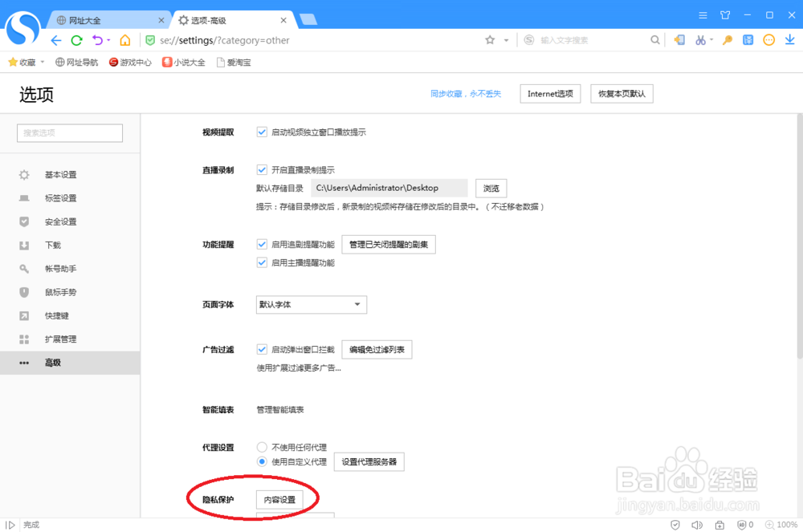Click inside the 搜索选项 search field
The width and height of the screenshot is (803, 532).
point(69,132)
